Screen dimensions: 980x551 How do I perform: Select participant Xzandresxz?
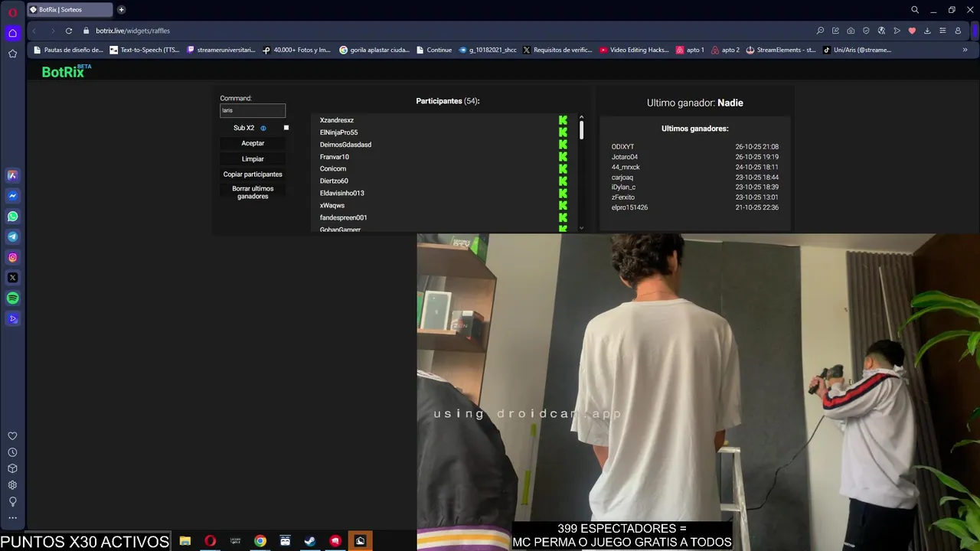click(x=337, y=120)
